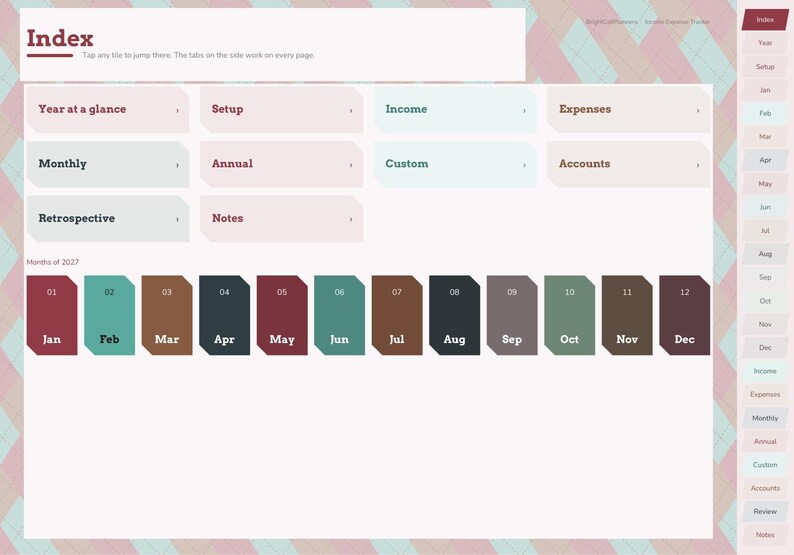Open the Apr side tab
The height and width of the screenshot is (555, 794).
(765, 160)
